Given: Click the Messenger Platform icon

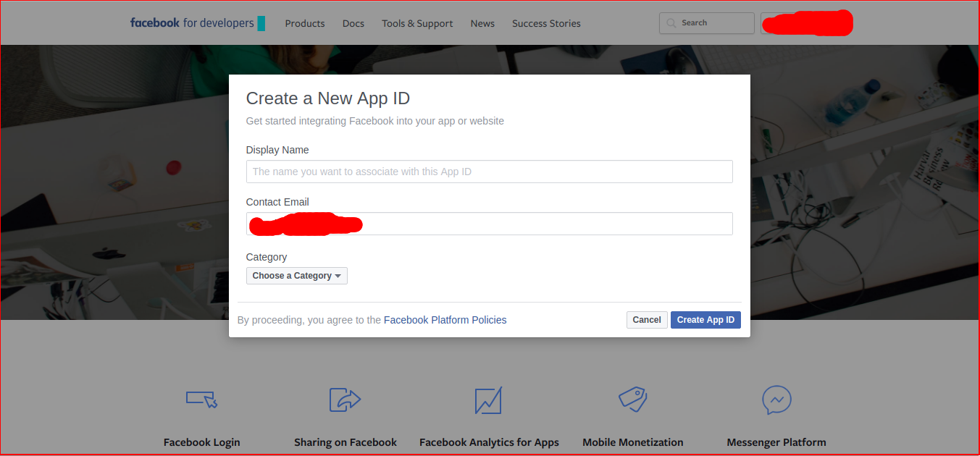Looking at the screenshot, I should pyautogui.click(x=776, y=400).
